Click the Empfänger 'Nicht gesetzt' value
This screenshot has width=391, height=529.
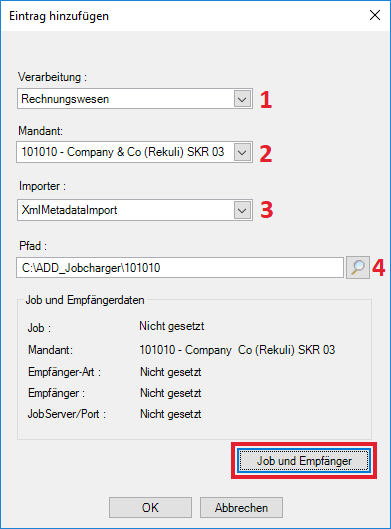click(171, 393)
